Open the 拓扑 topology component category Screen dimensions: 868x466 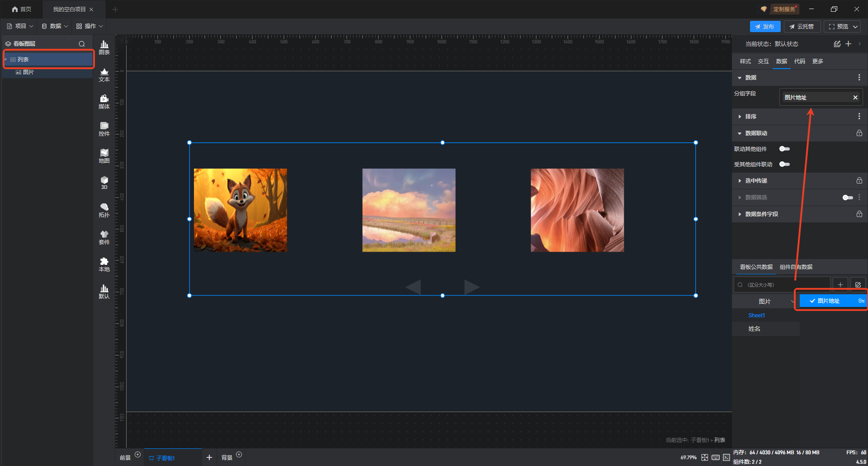click(x=104, y=210)
